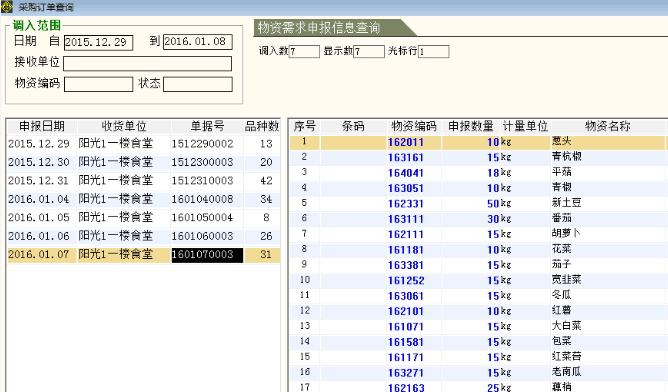668x392 pixels.
Task: Click the 显示数 field
Action: point(369,52)
